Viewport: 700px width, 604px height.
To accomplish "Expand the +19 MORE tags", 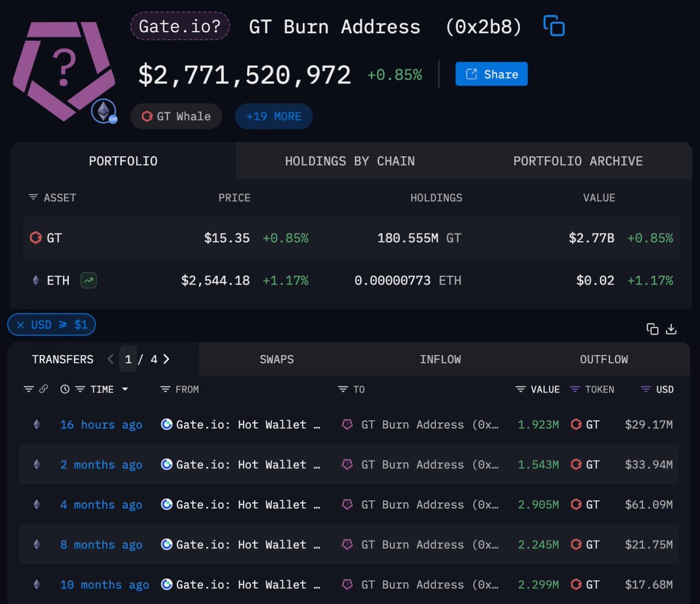I will click(274, 116).
